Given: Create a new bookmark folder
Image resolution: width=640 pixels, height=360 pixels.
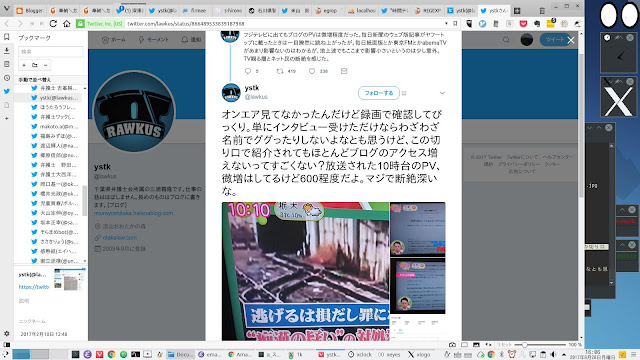Looking at the screenshot, I should coord(35,65).
